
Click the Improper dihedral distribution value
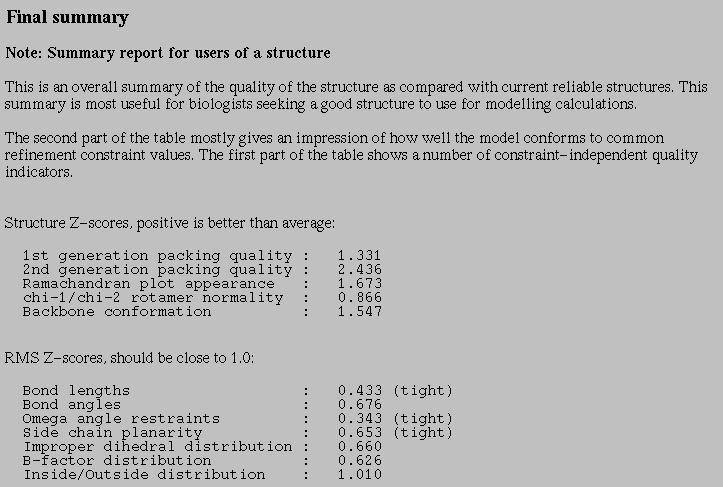pyautogui.click(x=360, y=447)
